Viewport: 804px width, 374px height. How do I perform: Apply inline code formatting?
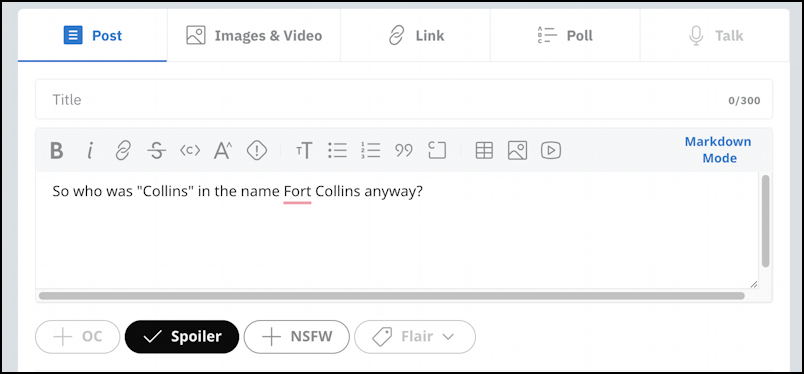[x=190, y=150]
